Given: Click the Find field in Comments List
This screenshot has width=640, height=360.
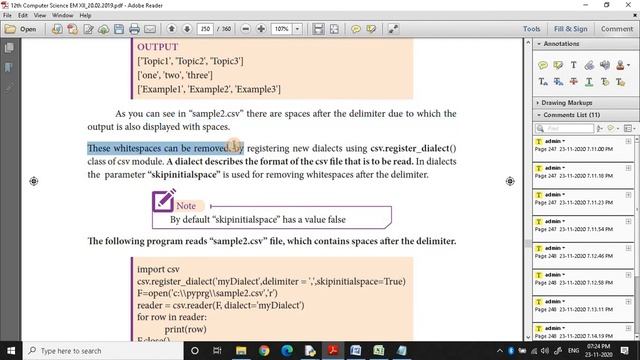Looking at the screenshot, I should click(x=564, y=129).
